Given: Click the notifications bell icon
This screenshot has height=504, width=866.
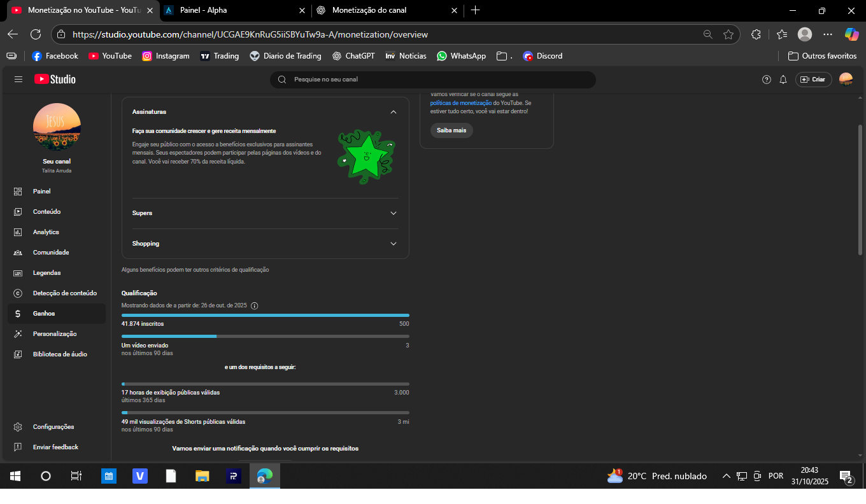Looking at the screenshot, I should tap(783, 80).
